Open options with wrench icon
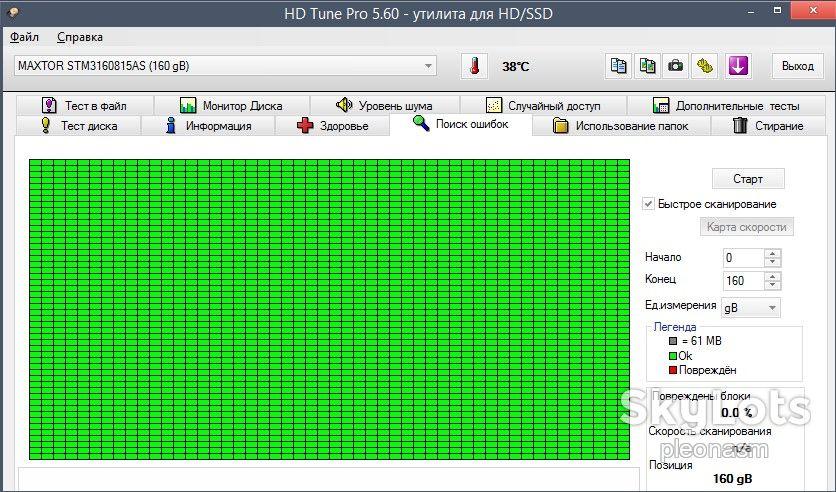Viewport: 836px width, 492px height. (704, 66)
